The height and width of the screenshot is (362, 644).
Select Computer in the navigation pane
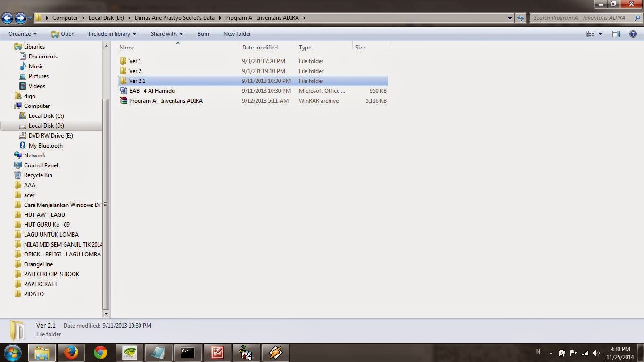coord(36,106)
